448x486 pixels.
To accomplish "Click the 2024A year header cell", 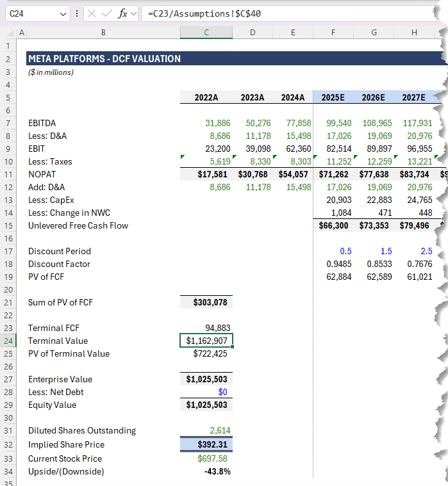I will [x=293, y=97].
